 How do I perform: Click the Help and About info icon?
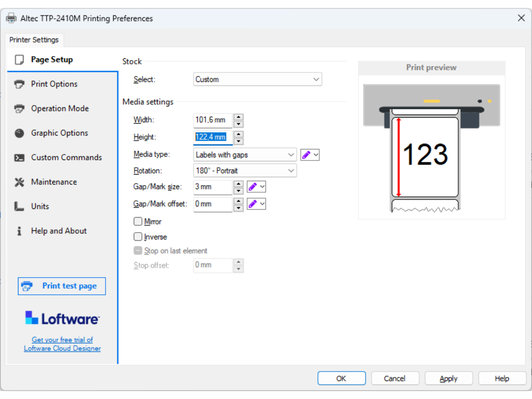click(x=19, y=231)
